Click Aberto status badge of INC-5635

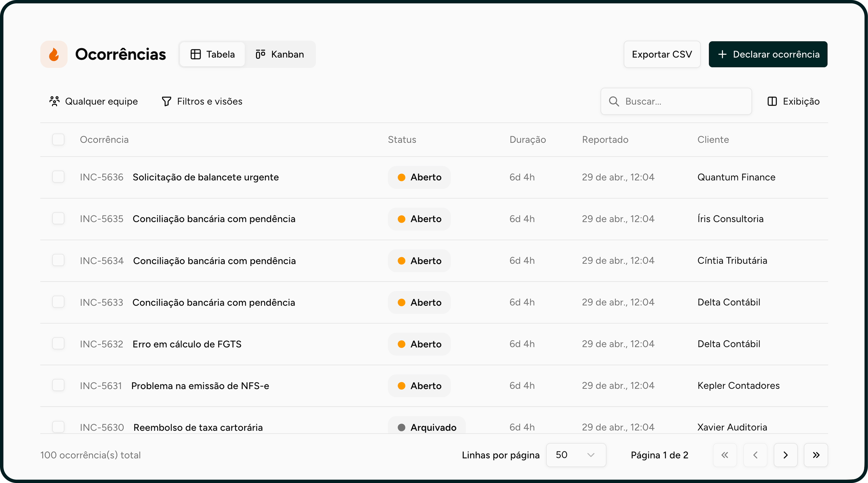coord(419,219)
